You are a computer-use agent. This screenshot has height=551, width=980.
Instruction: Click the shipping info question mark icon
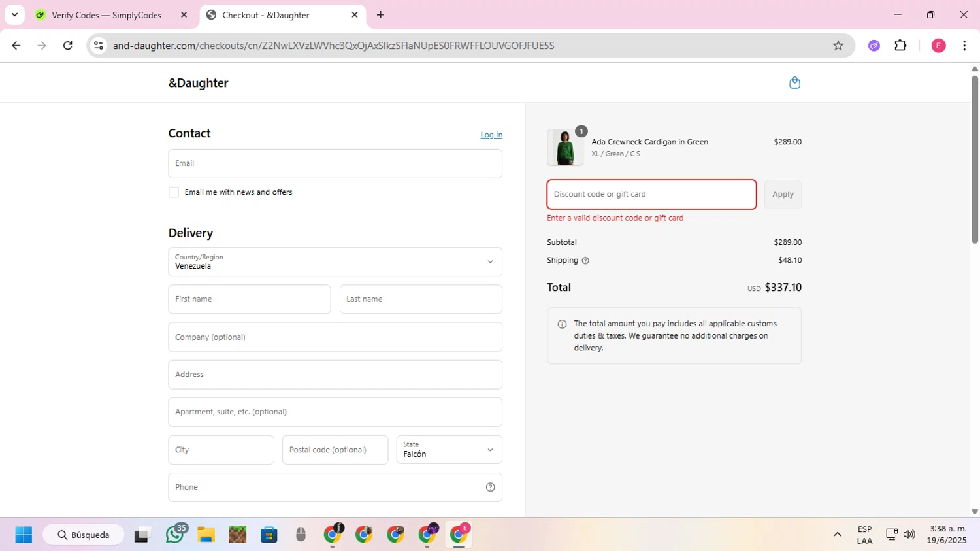pos(585,260)
